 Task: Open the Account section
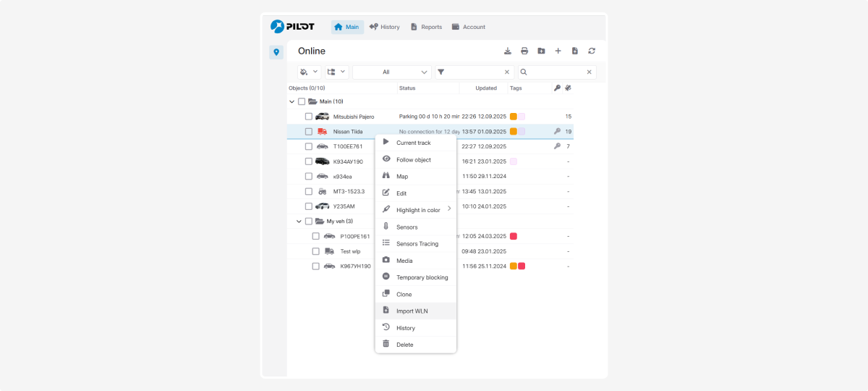(468, 27)
